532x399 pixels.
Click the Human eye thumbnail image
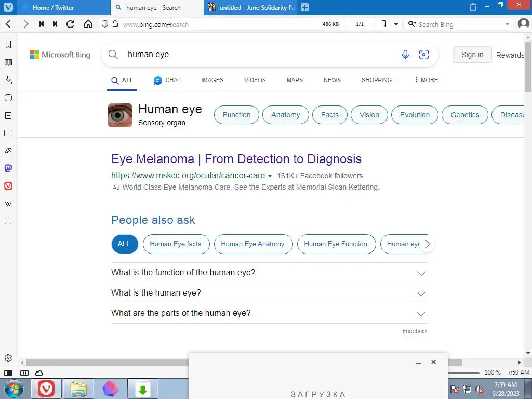120,115
